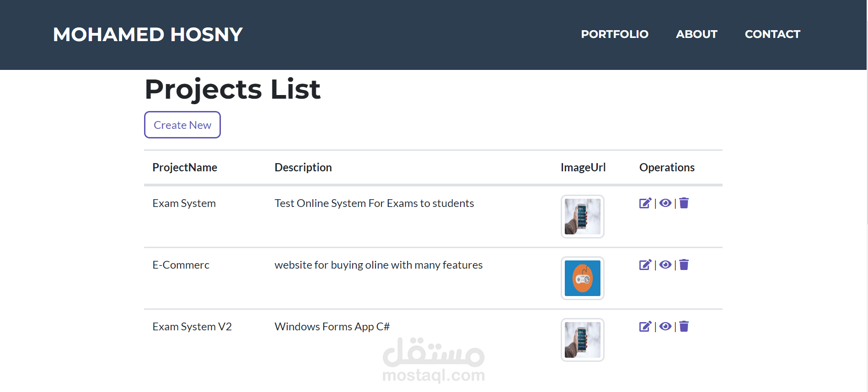Open the Contact nav link

tap(772, 34)
